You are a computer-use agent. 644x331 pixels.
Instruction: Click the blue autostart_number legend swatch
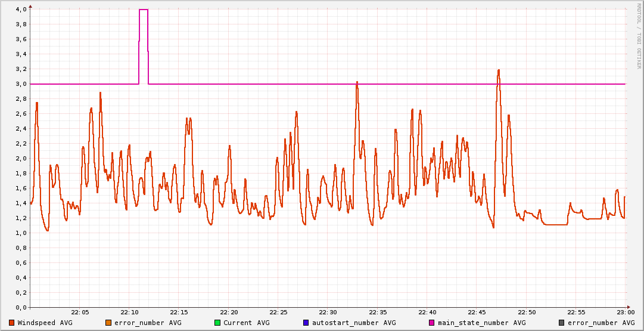pos(306,323)
